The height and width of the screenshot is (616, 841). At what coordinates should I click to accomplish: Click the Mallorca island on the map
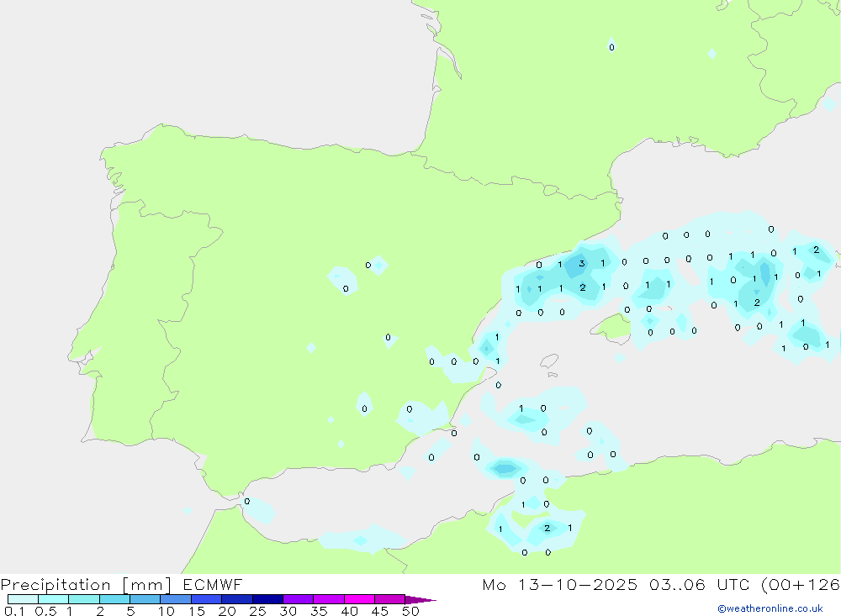point(611,327)
